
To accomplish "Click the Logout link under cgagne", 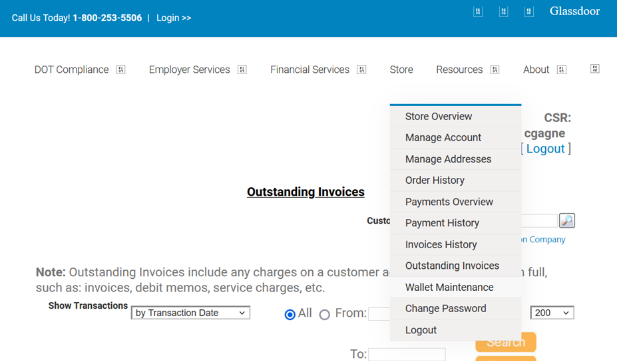I will 545,149.
